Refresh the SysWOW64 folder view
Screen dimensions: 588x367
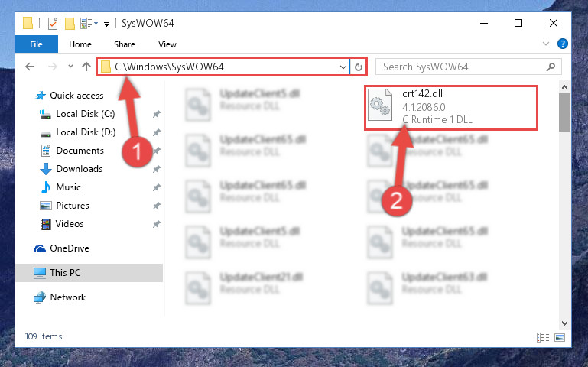coord(359,67)
